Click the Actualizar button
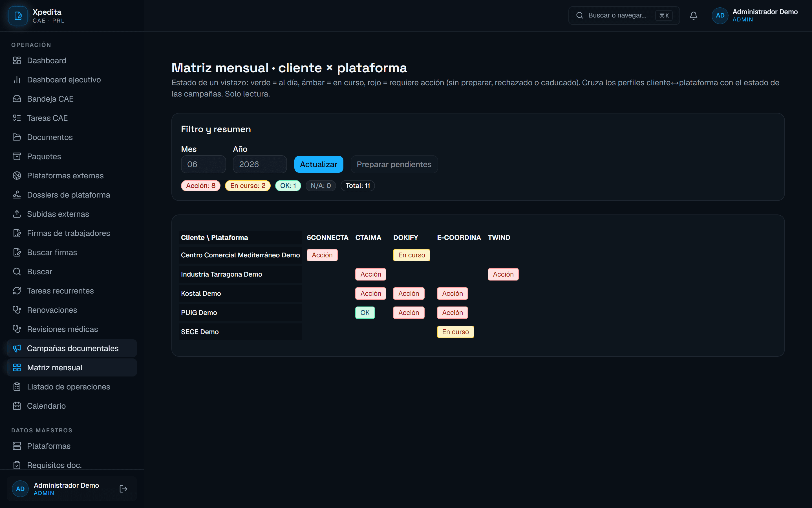Image resolution: width=812 pixels, height=508 pixels. [x=318, y=164]
